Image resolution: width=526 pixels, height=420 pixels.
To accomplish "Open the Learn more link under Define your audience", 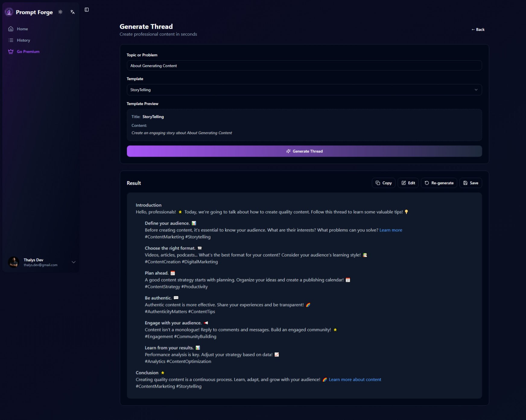I will (391, 230).
